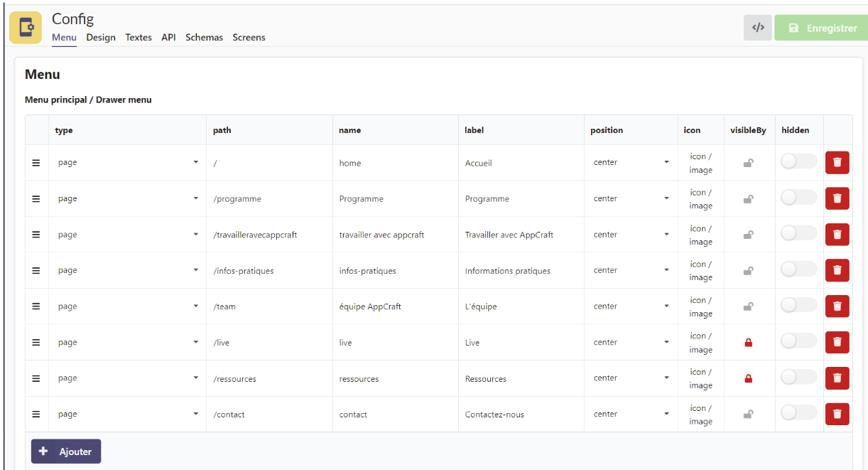Open position dropdown of travailler avec appcraft

631,235
